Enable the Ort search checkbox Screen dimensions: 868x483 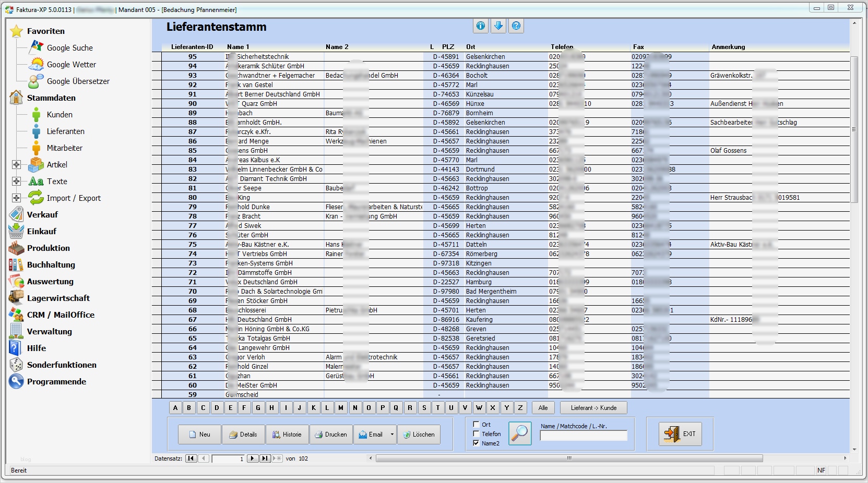coord(476,425)
